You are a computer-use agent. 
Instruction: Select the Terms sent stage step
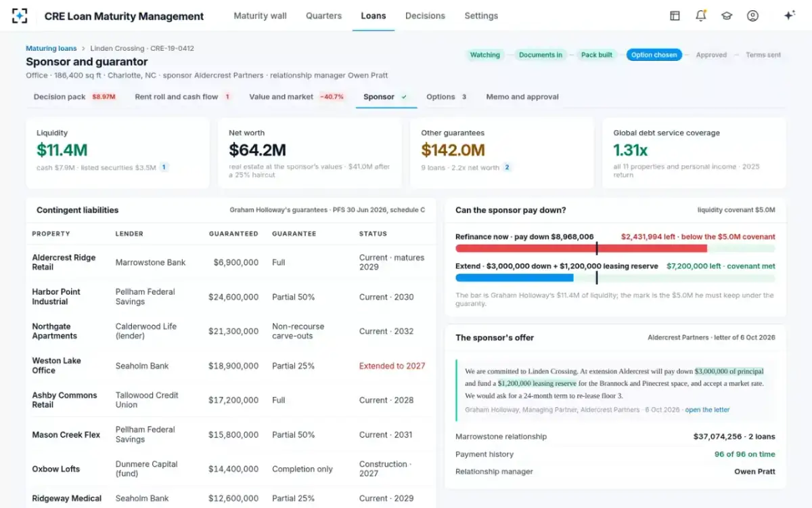[763, 55]
